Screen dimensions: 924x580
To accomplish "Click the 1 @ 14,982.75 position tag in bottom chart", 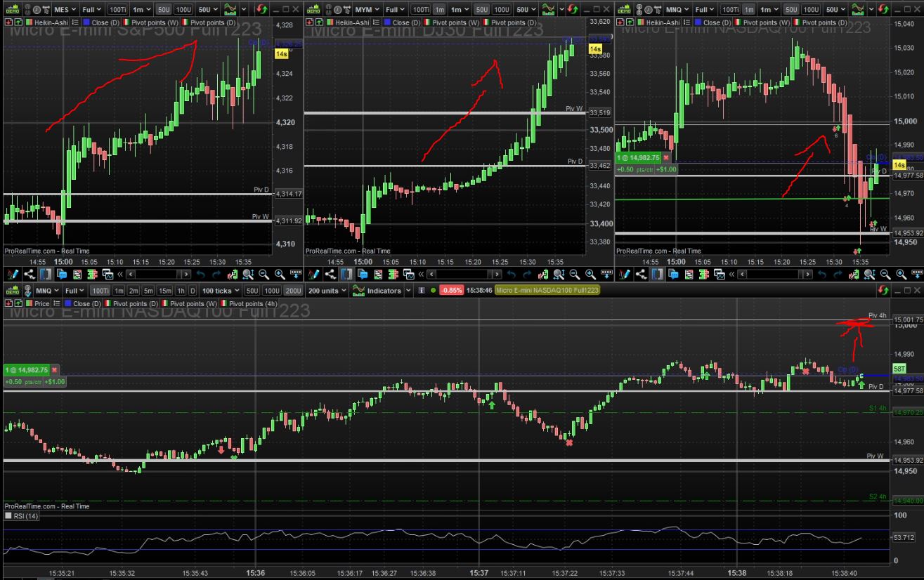I will tap(27, 369).
